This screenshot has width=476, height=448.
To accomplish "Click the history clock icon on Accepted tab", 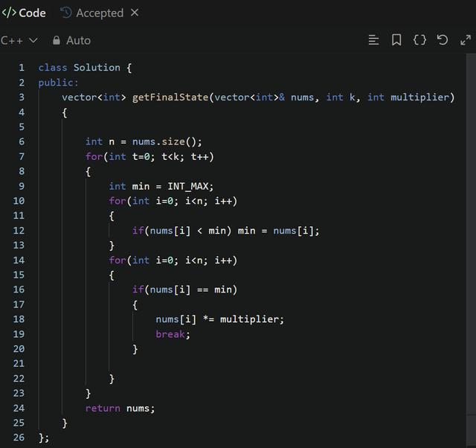I will [65, 13].
